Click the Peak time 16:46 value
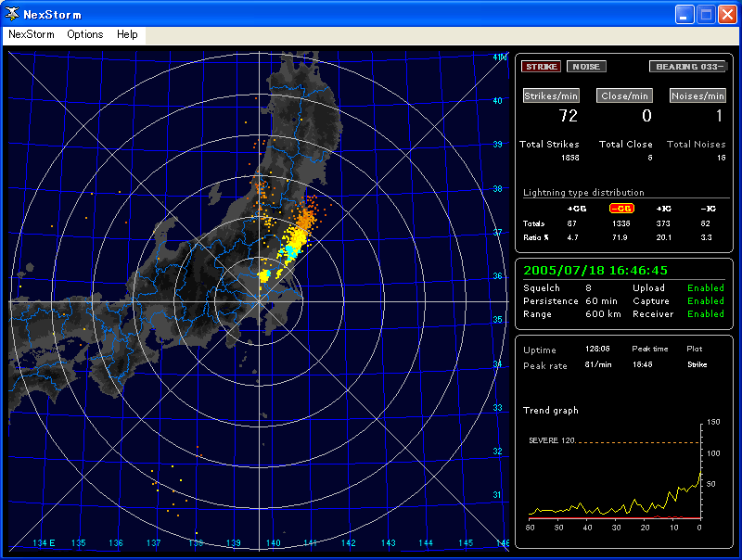Screen dimensions: 742x560 (x=642, y=364)
